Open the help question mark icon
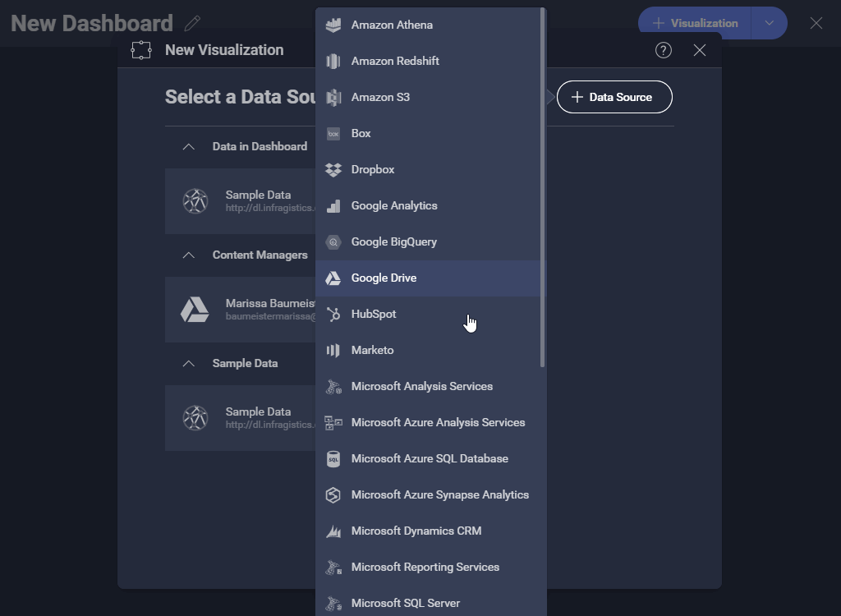841x616 pixels. pyautogui.click(x=664, y=50)
